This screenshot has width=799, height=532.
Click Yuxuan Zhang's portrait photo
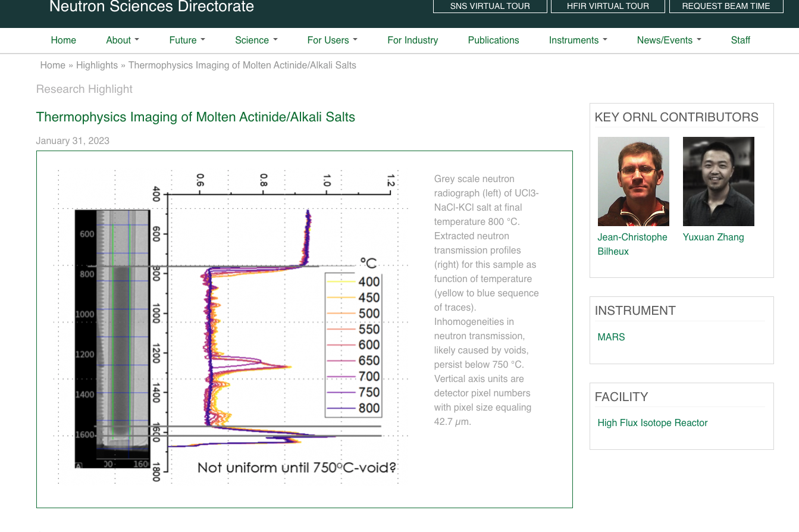point(718,181)
